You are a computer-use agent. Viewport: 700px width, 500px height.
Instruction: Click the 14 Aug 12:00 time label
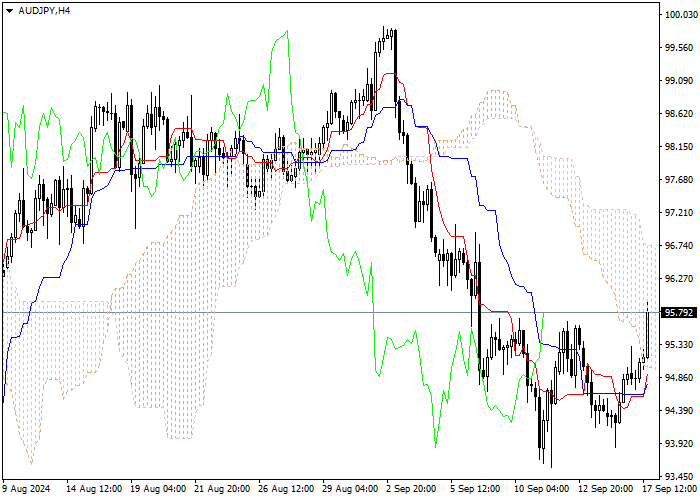[x=94, y=489]
